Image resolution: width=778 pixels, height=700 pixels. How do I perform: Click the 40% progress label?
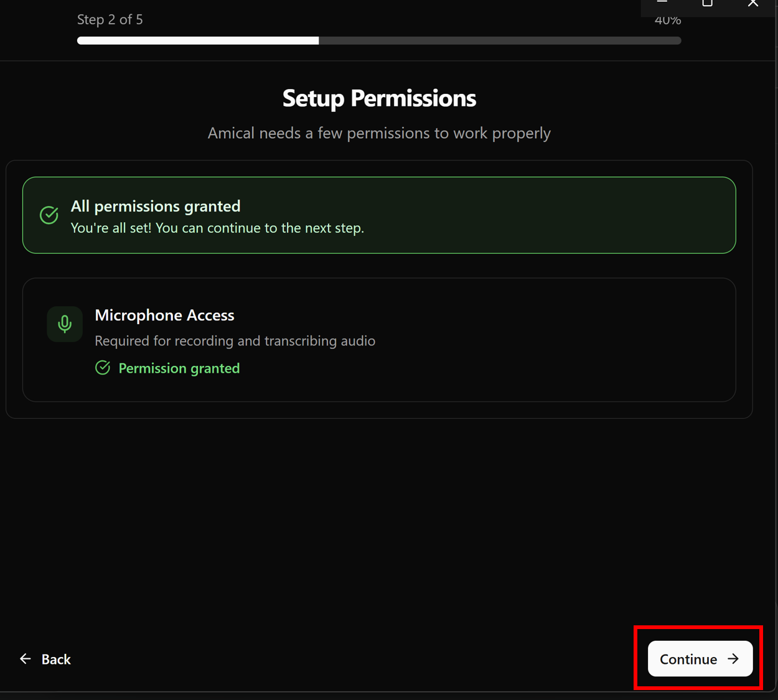coord(667,21)
